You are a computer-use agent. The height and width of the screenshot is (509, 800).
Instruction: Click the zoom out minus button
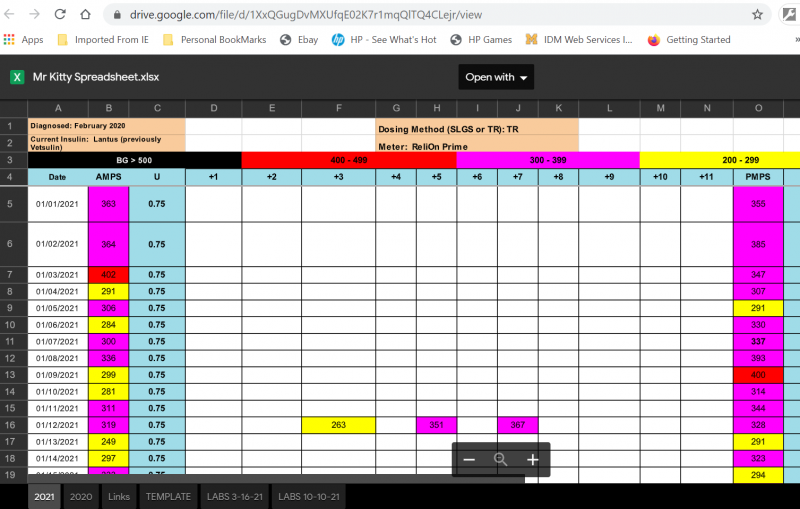coord(469,460)
